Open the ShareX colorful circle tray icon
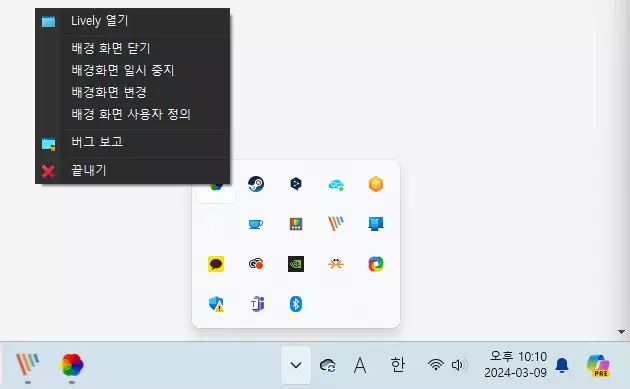Viewport: 630px width, 389px height. (376, 264)
